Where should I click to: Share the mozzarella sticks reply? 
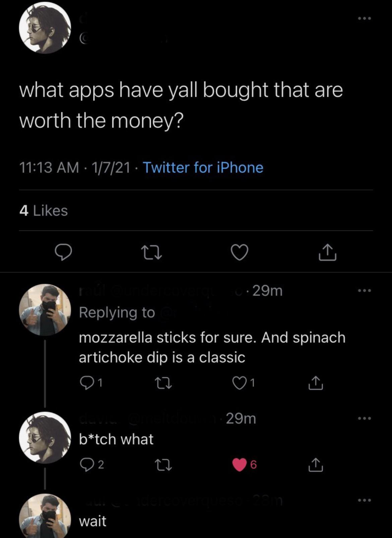[x=315, y=383]
